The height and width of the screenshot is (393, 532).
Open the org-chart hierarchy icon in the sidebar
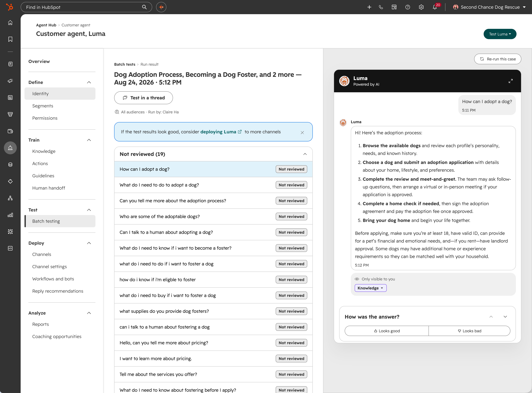point(10,198)
